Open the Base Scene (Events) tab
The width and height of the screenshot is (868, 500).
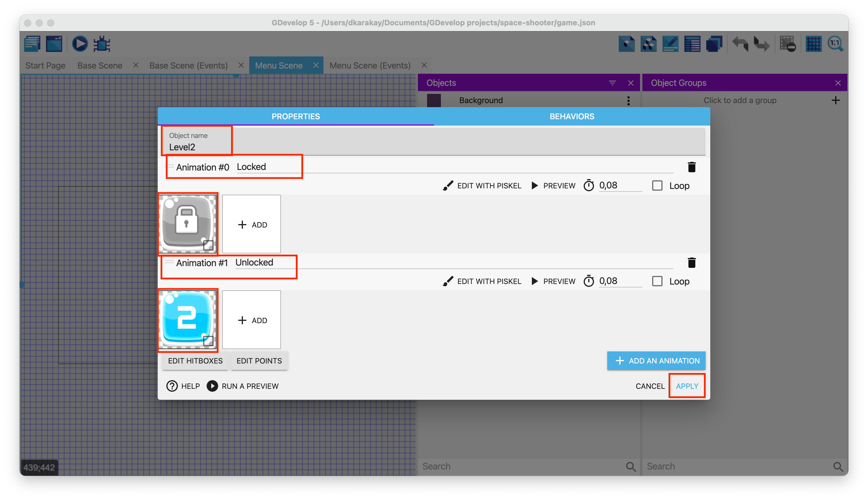click(188, 66)
